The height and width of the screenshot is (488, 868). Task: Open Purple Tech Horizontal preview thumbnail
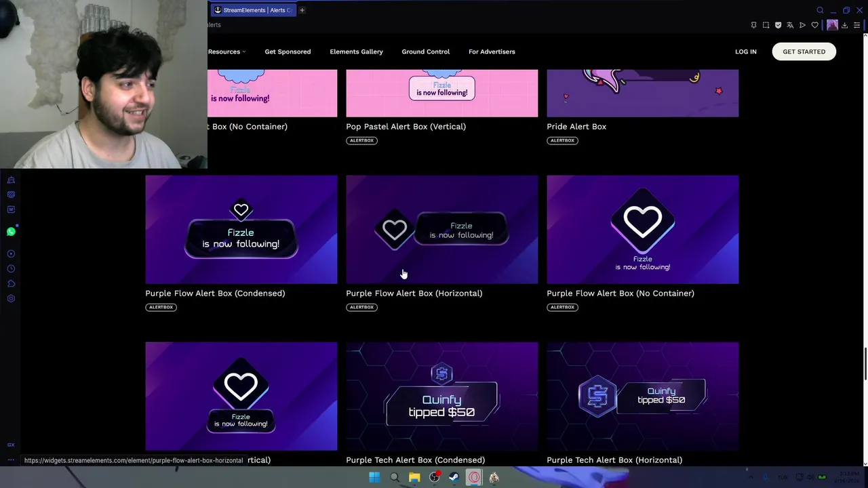pos(642,396)
